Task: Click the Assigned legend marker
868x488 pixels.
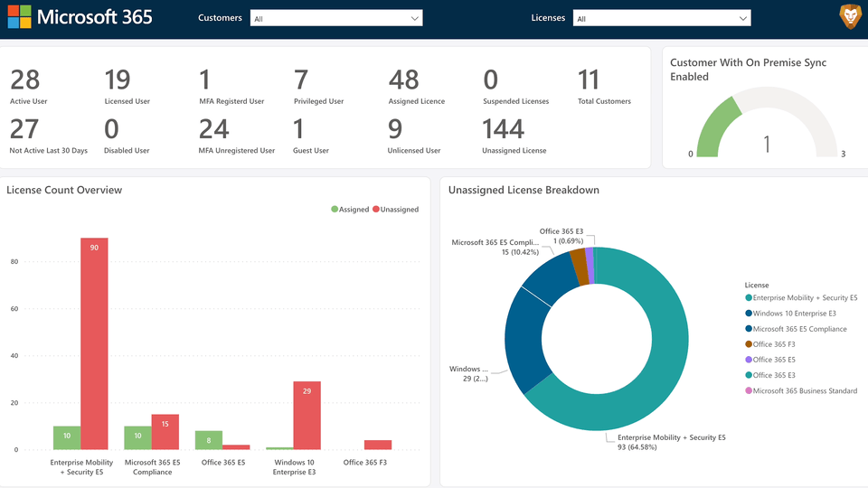Action: coord(335,209)
